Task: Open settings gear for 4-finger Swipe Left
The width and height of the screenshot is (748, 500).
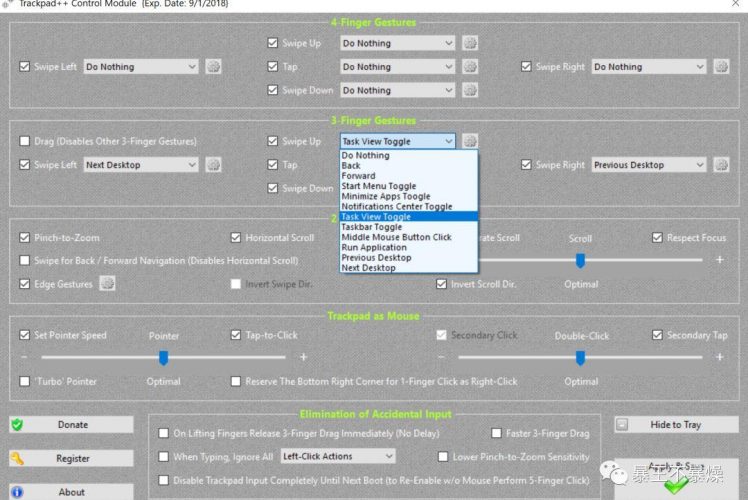Action: pyautogui.click(x=213, y=67)
